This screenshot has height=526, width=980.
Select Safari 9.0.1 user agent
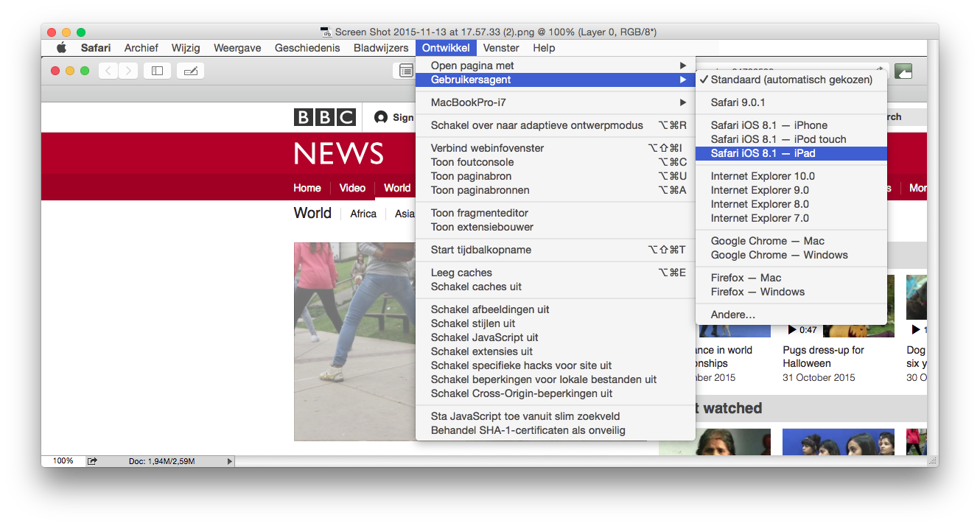(791, 102)
